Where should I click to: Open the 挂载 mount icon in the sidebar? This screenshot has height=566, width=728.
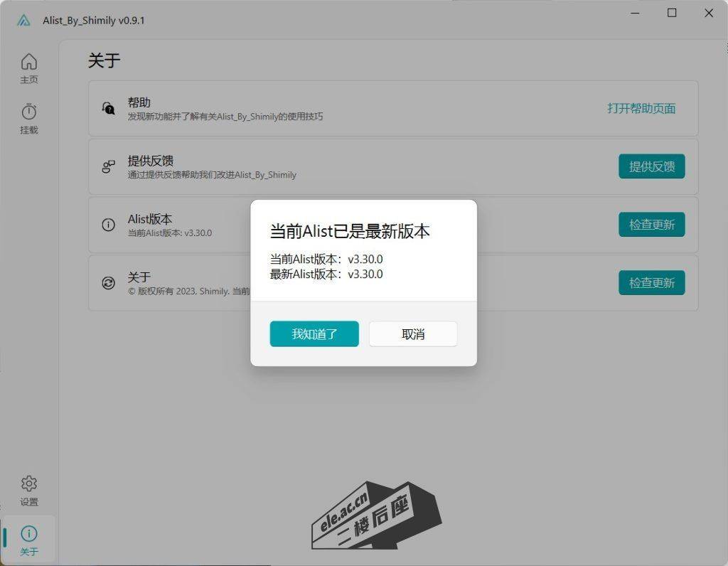[29, 112]
